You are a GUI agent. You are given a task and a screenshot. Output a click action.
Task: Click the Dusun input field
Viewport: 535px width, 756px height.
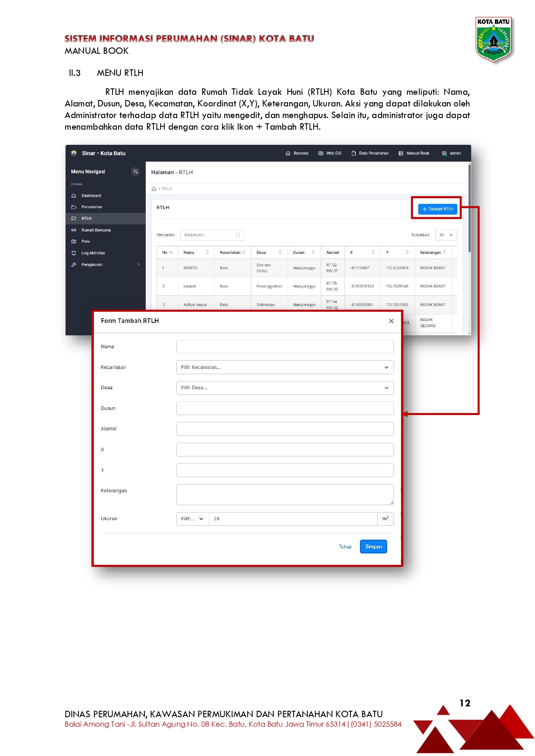(x=285, y=408)
